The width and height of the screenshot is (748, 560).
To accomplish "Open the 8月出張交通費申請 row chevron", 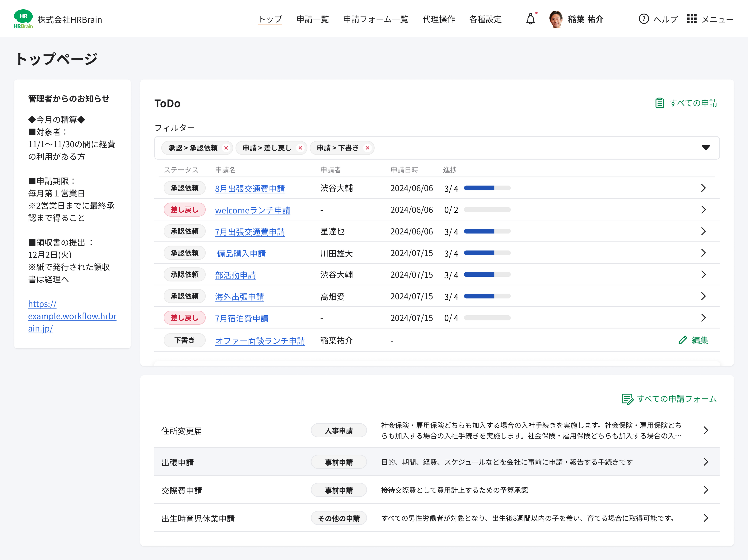I will click(x=703, y=188).
